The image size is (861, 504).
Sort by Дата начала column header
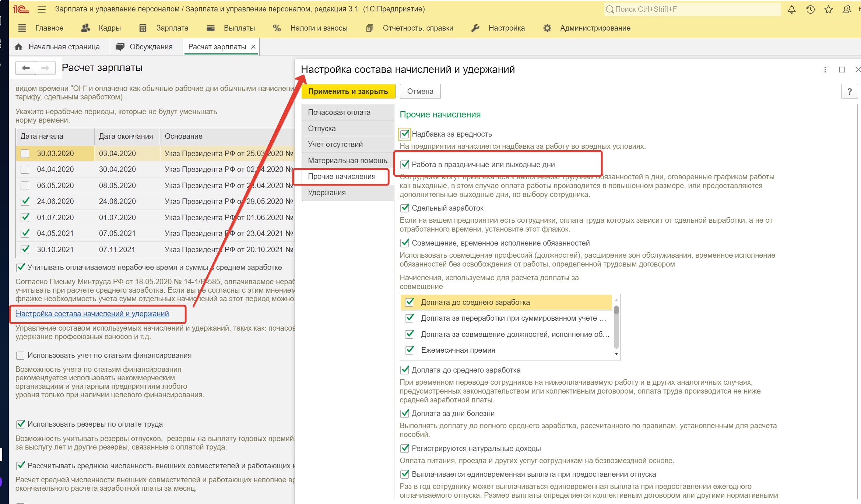point(55,136)
